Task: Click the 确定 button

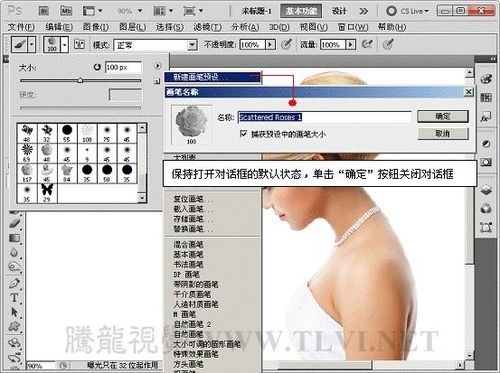Action: (x=443, y=116)
